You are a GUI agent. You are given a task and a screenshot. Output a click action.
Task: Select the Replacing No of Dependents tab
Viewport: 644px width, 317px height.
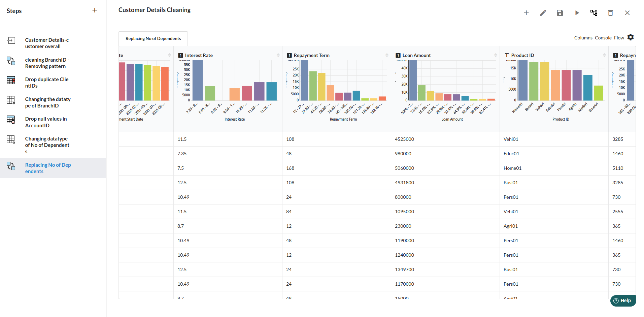153,39
